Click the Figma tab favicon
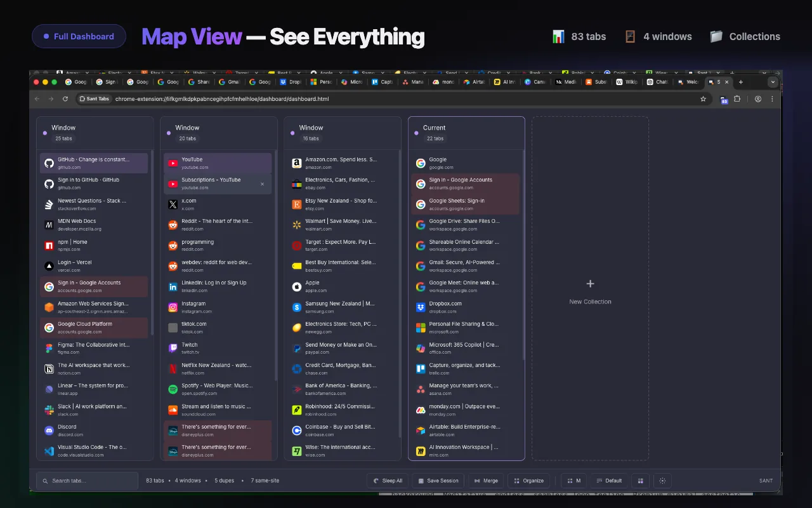The height and width of the screenshot is (508, 812). pos(49,348)
